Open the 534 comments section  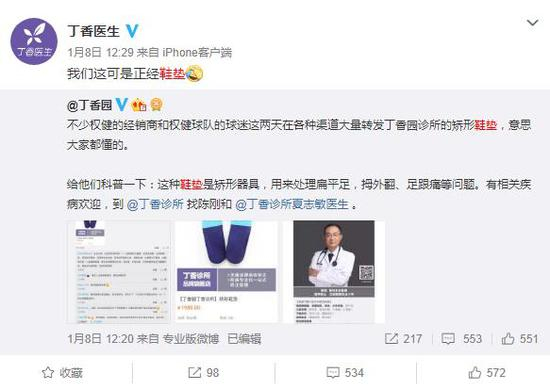[345, 372]
